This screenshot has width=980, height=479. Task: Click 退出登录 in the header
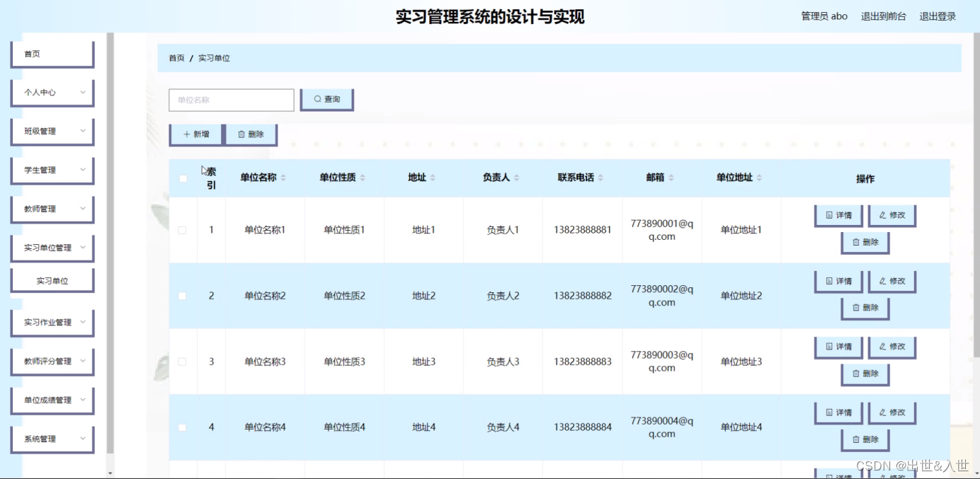[x=938, y=16]
